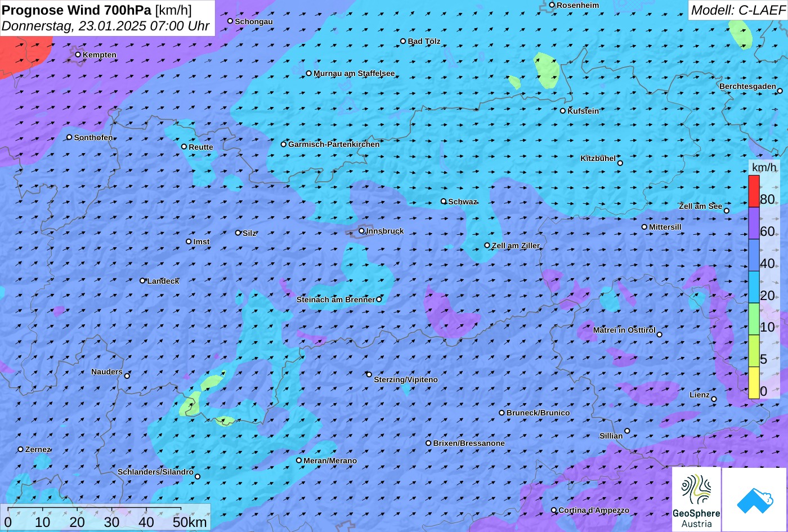Click the Innsbruck city marker
Screen dimensions: 788x532
point(362,231)
